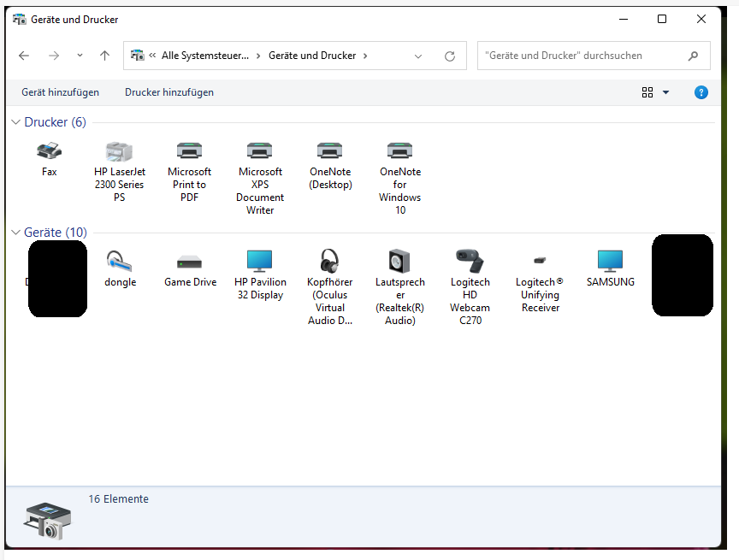The height and width of the screenshot is (560, 739).
Task: Select the Microsoft XPS Document Writer icon
Action: coord(260,150)
